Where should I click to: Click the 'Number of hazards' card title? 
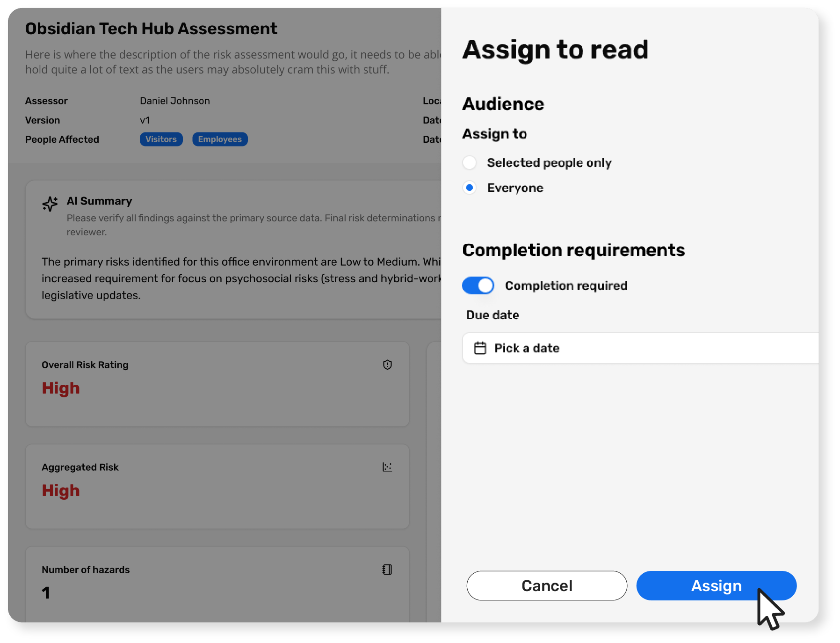coord(86,570)
